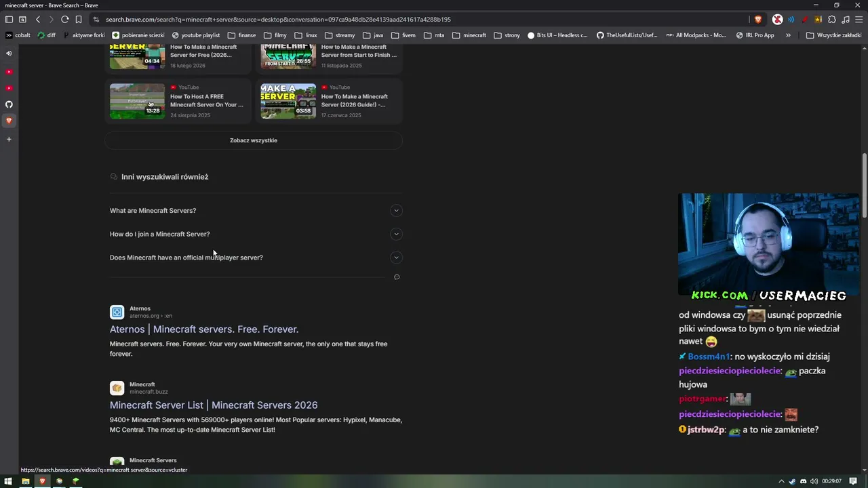Open File Explorer from the taskbar

tap(26, 481)
